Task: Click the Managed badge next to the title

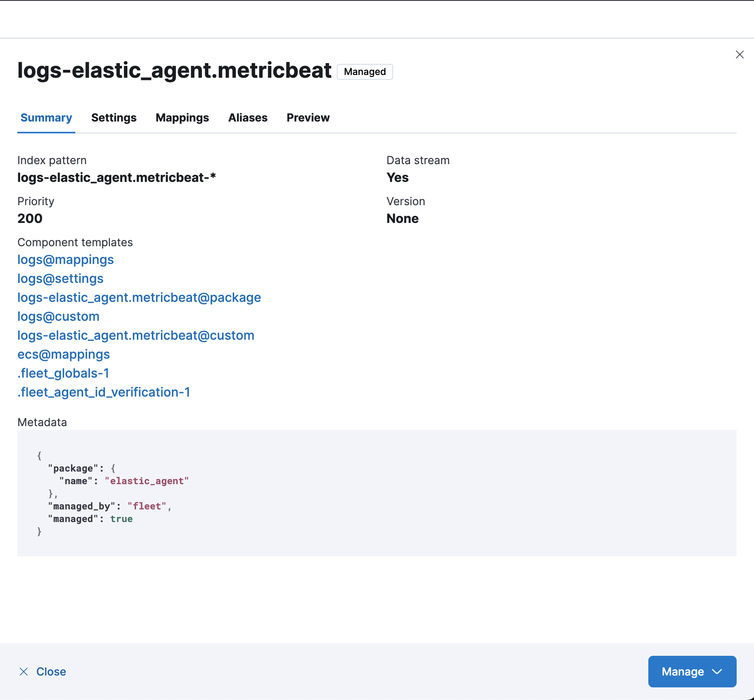Action: tap(365, 72)
